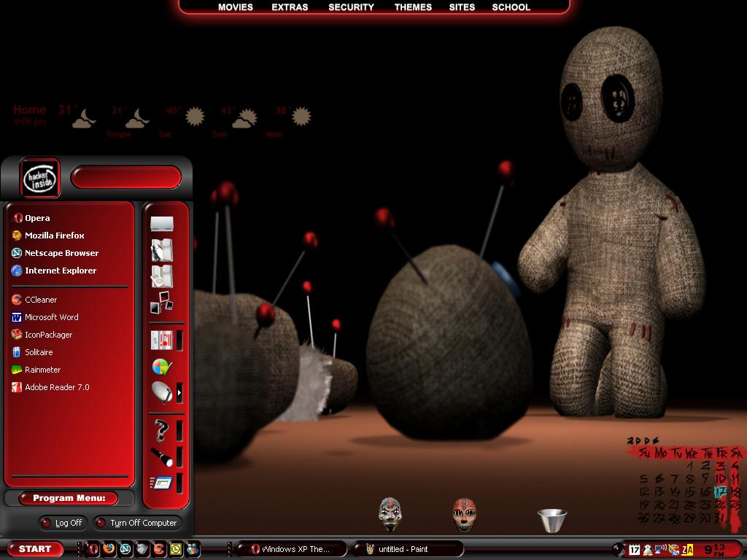Click the Set Program Access and Defaults icon
Image resolution: width=747 pixels, height=560 pixels.
point(162,367)
